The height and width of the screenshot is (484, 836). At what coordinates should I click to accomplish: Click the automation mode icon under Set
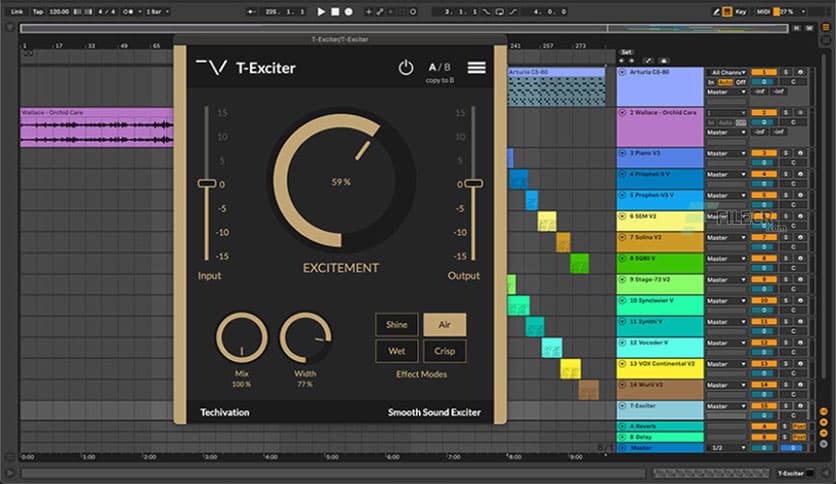(648, 61)
